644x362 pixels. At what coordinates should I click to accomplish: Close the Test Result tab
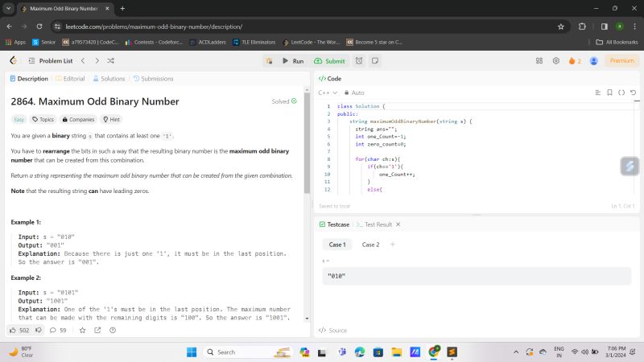[398, 224]
